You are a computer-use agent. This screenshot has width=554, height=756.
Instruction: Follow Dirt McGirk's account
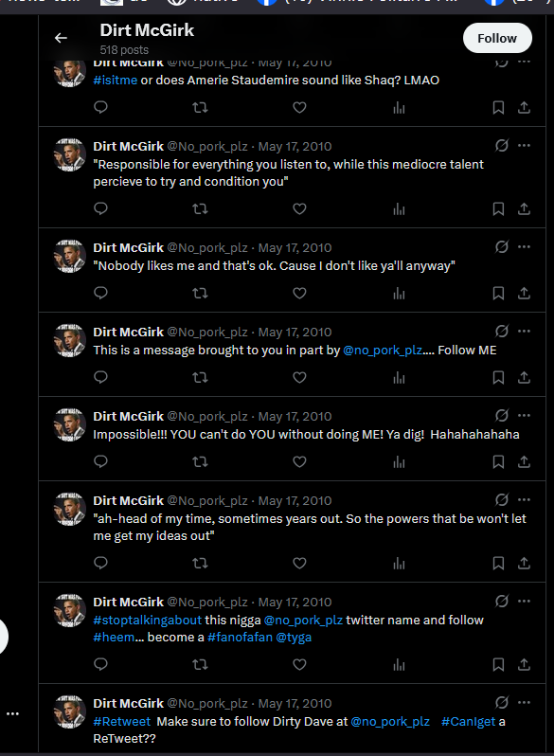[x=497, y=38]
